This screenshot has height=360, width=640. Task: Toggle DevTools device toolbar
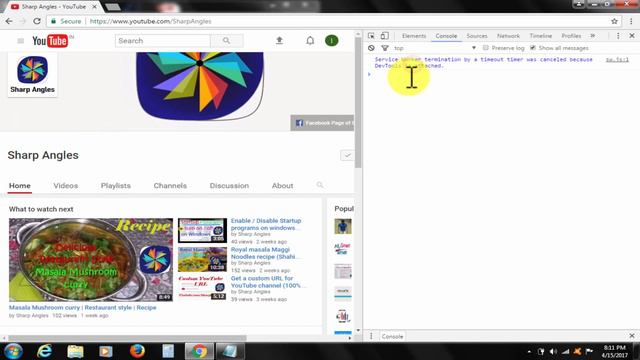click(384, 36)
